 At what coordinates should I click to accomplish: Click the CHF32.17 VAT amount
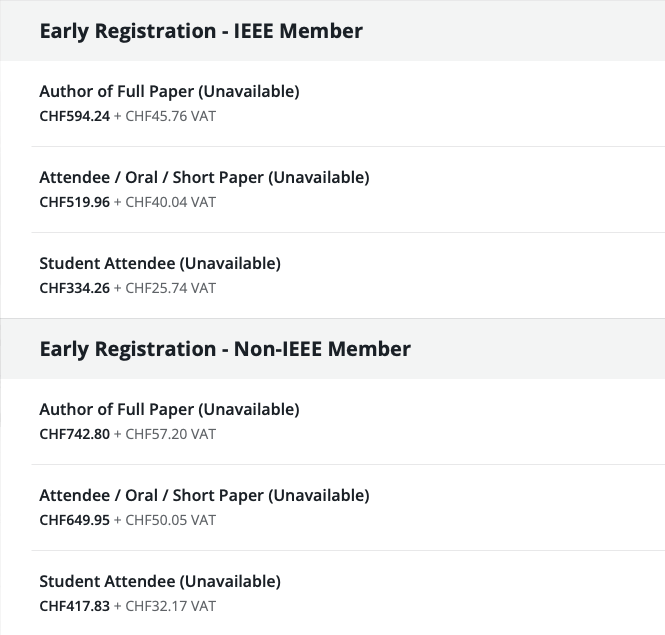coord(170,606)
